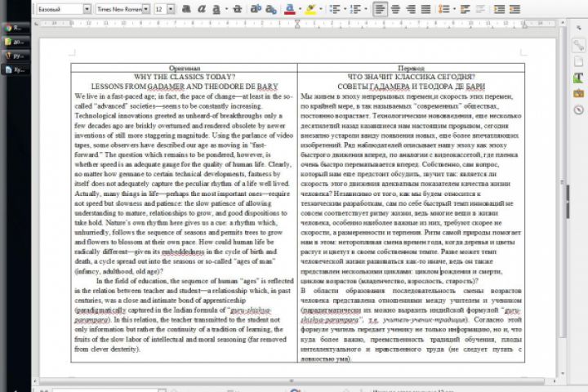
Task: Click the font size field showing 12
Action: click(161, 9)
